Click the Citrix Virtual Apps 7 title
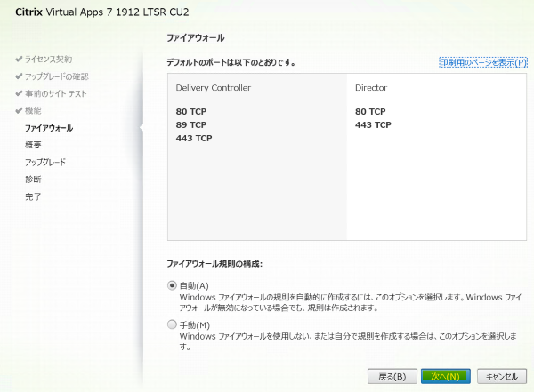 [x=102, y=12]
